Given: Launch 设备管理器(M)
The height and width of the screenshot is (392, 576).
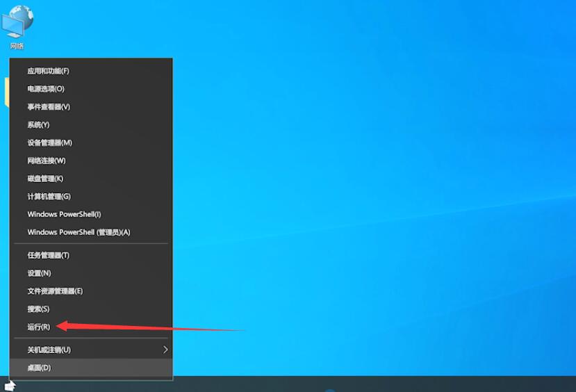Looking at the screenshot, I should pos(91,143).
